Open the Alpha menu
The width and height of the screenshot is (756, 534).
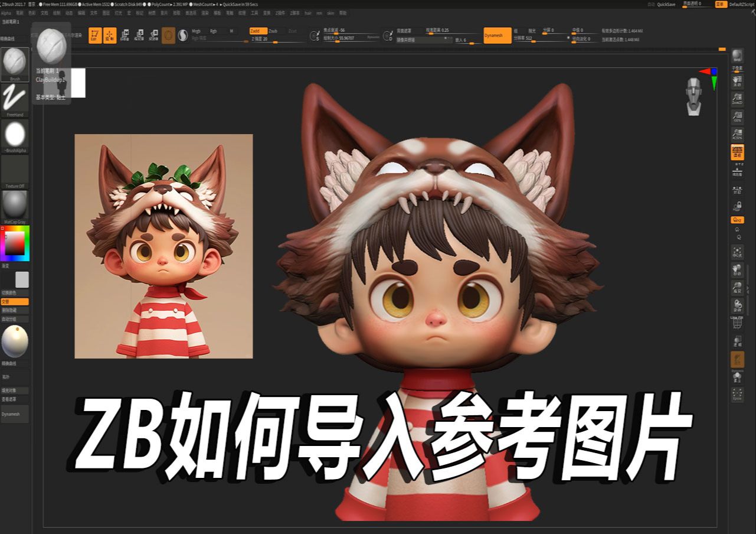tap(6, 12)
